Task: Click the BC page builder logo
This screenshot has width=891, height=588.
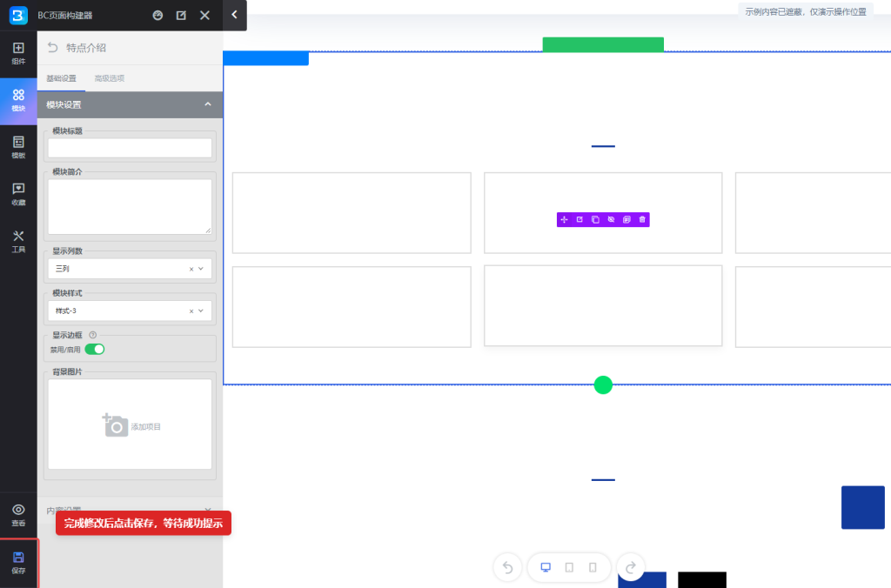Action: pyautogui.click(x=18, y=16)
